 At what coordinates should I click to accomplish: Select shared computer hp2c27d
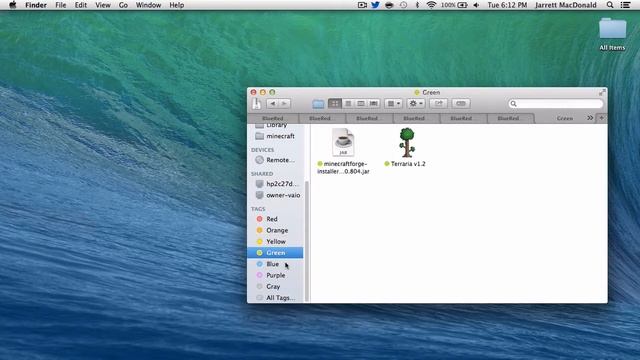276,184
